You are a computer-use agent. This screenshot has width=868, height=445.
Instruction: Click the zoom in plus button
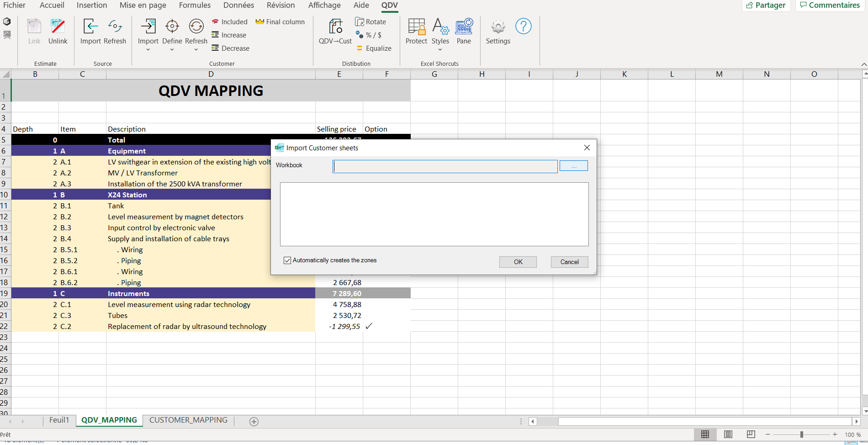pos(835,434)
